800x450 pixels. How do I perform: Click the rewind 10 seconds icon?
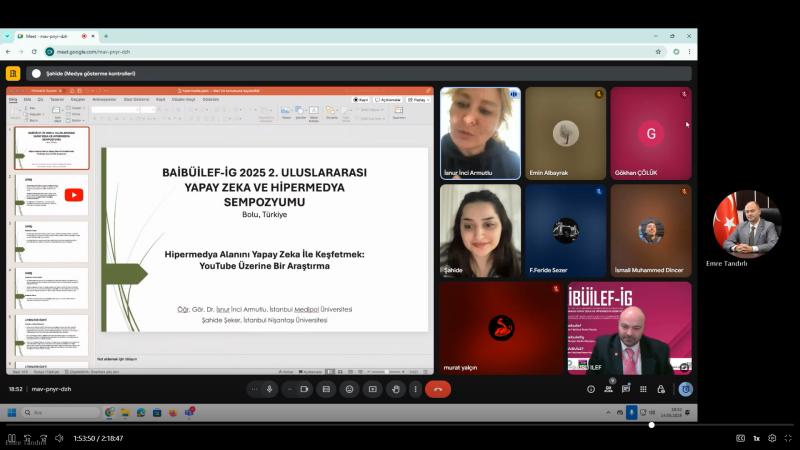pos(28,438)
